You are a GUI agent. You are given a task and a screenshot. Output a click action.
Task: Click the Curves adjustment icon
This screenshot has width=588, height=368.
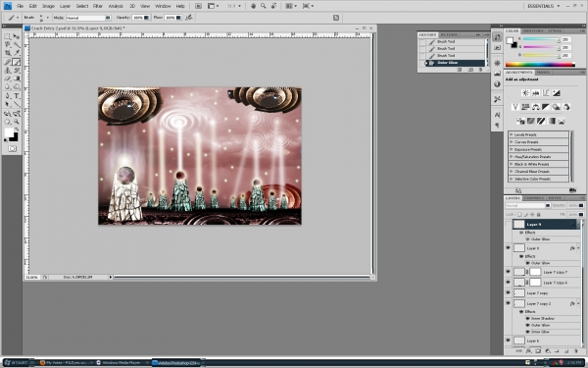pyautogui.click(x=546, y=93)
